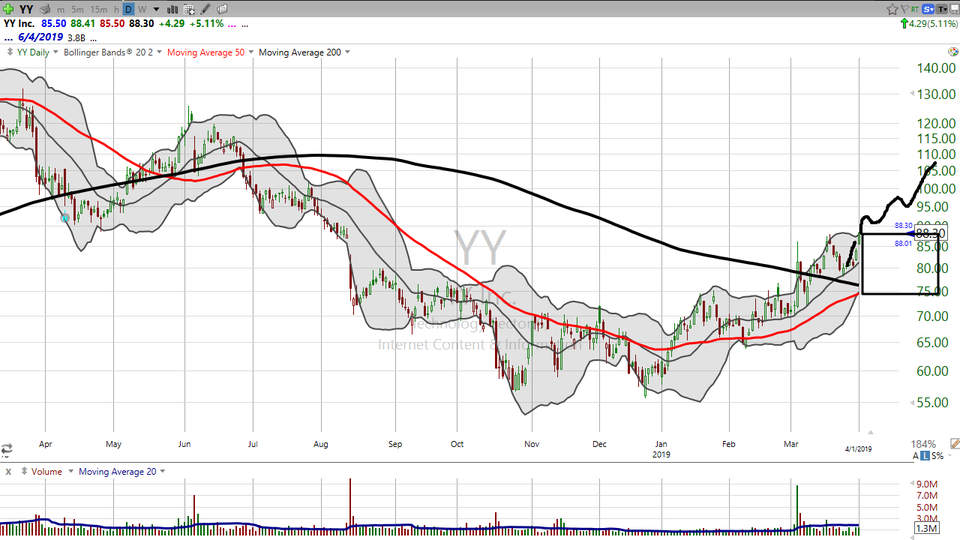Click the green up arrow 4.29(5.11%) change
Image resolution: width=960 pixels, height=540 pixels.
click(x=929, y=23)
